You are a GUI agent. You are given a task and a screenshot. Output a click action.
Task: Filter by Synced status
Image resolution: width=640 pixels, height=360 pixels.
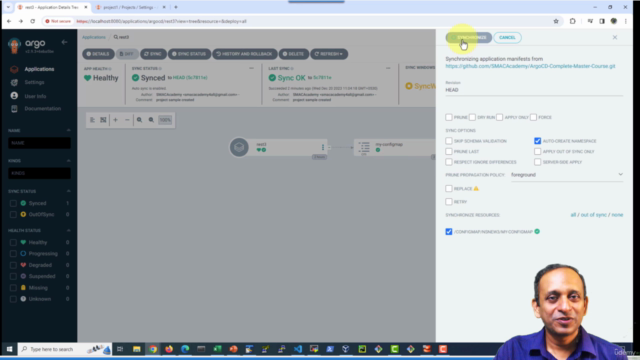click(x=13, y=203)
